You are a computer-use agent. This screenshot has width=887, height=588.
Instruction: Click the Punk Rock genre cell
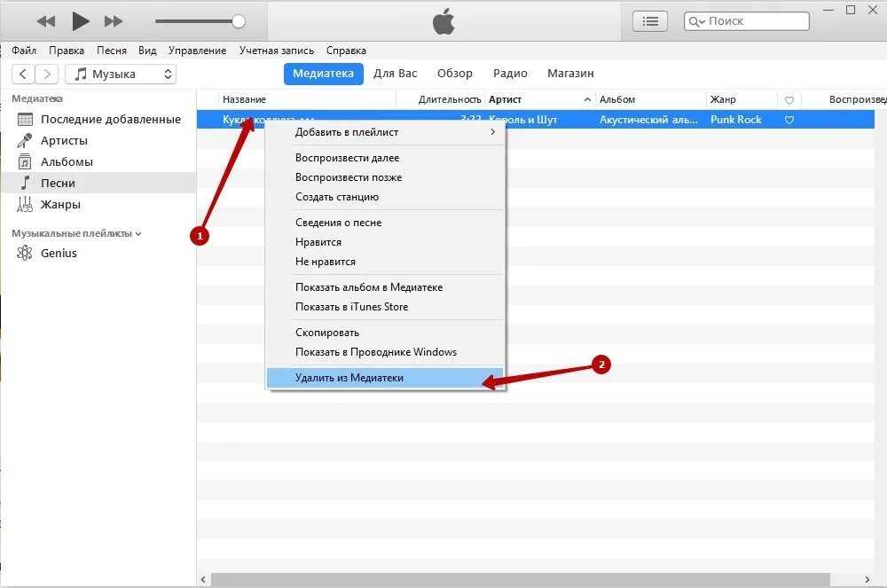[x=736, y=120]
